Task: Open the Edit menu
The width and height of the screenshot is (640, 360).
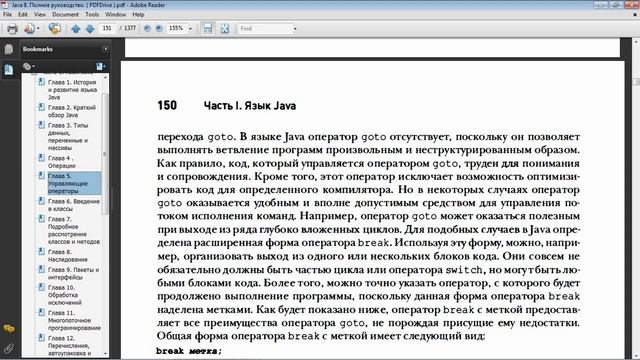Action: point(23,14)
